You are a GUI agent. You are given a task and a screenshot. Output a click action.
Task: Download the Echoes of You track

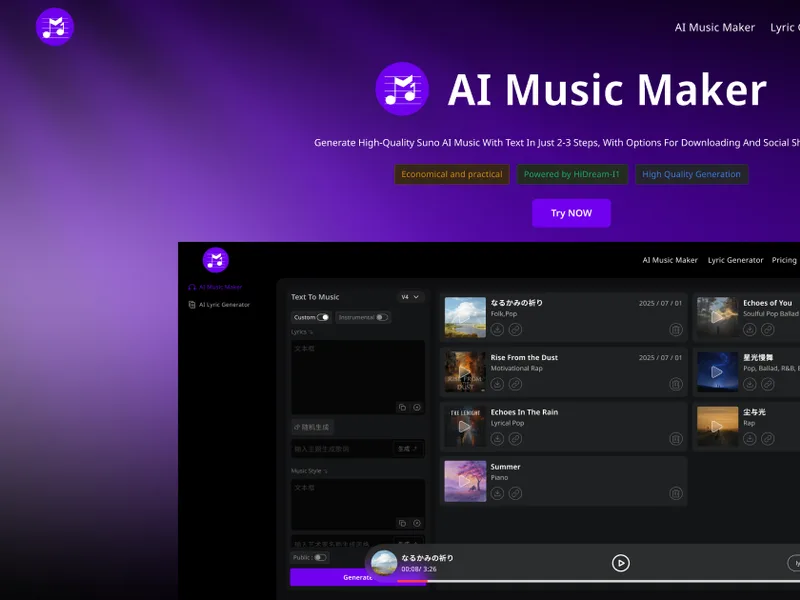coord(749,330)
